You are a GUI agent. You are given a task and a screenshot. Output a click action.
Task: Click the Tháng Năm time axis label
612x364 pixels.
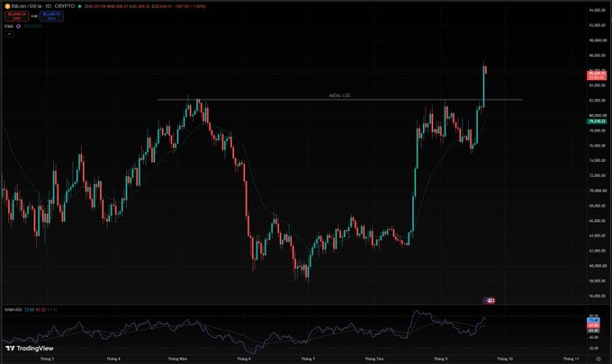click(x=177, y=359)
